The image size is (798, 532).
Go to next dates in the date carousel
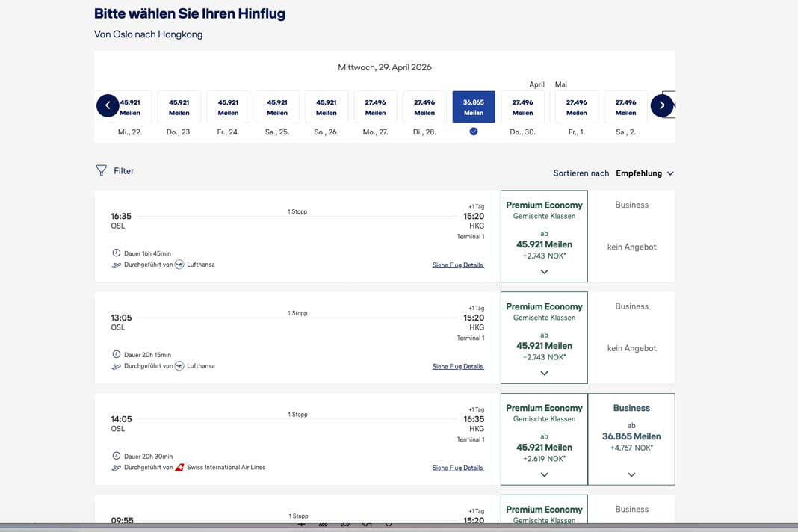point(661,106)
